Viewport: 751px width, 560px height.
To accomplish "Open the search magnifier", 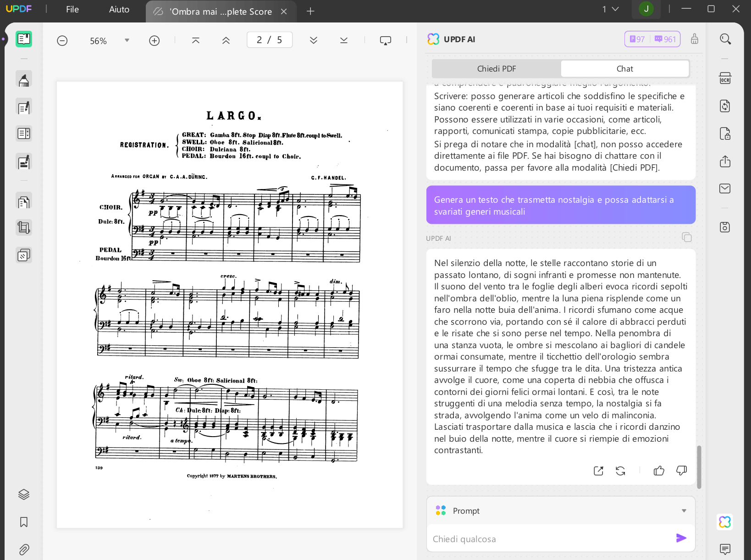I will pos(725,39).
